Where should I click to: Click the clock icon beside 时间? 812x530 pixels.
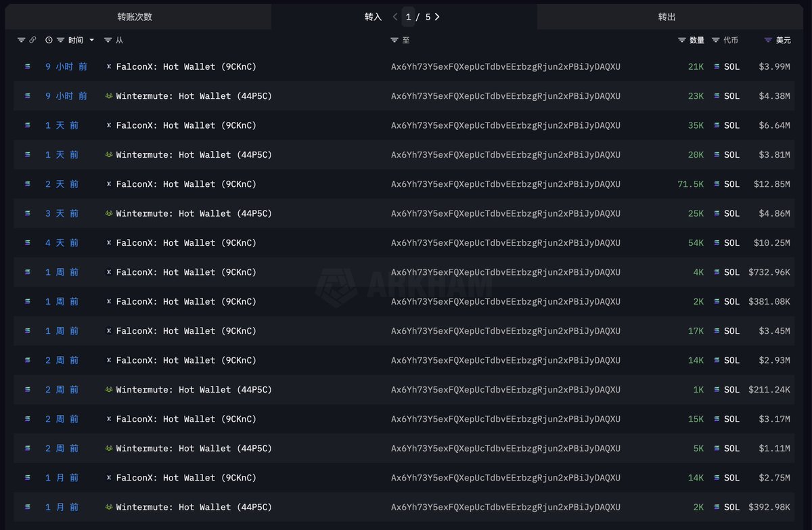pyautogui.click(x=49, y=41)
